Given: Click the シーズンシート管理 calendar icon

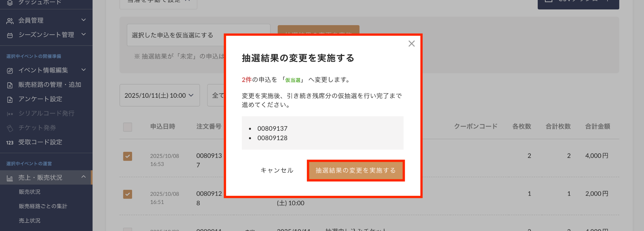Looking at the screenshot, I should [x=10, y=35].
